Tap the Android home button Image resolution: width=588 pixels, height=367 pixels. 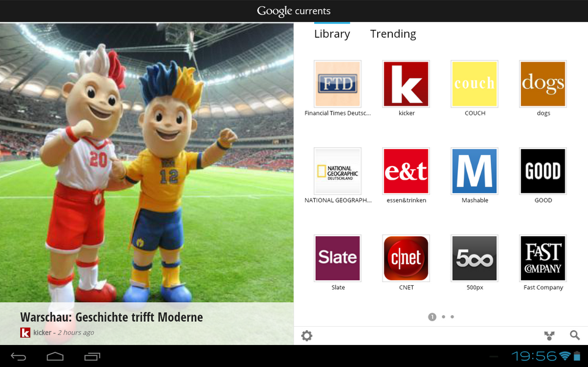click(55, 357)
